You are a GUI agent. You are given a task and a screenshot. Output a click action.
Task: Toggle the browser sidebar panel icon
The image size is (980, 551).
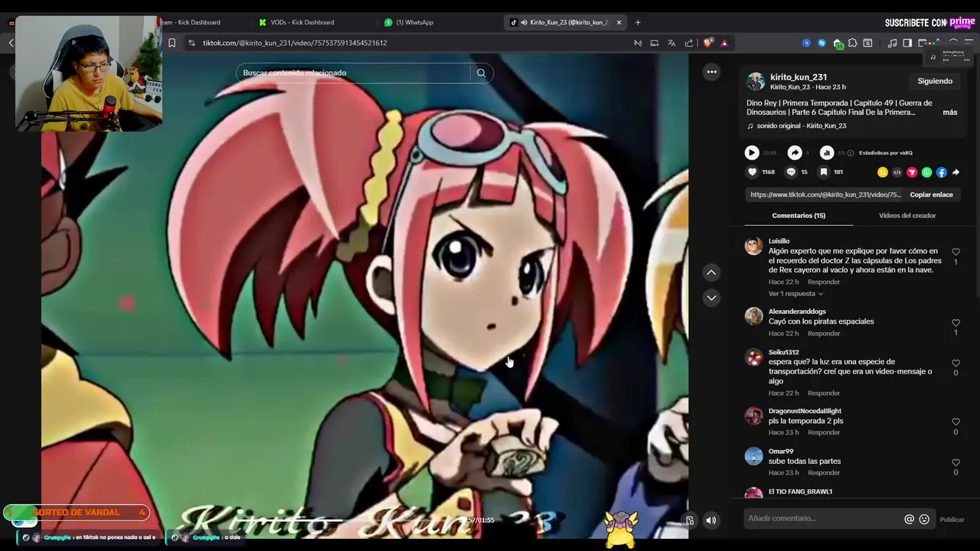pos(907,43)
